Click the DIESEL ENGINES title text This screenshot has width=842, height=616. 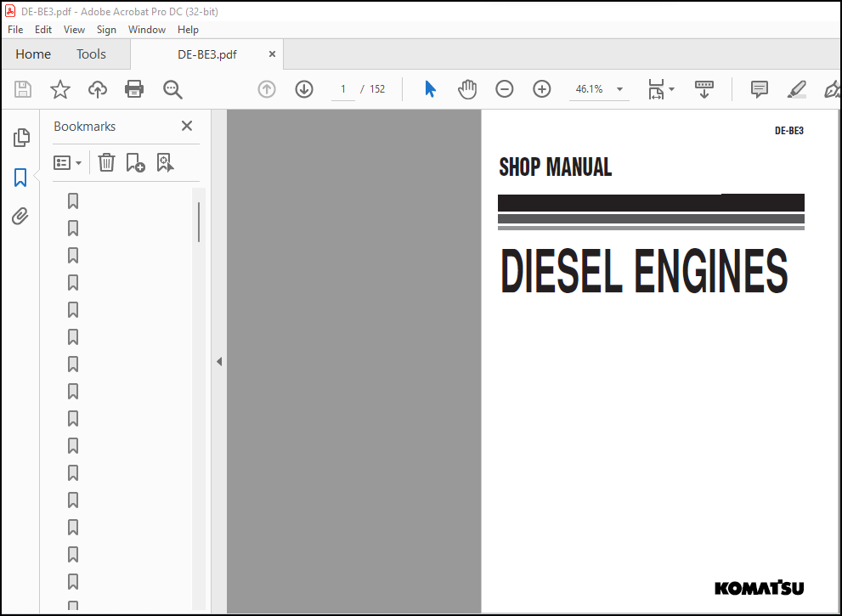(x=644, y=271)
